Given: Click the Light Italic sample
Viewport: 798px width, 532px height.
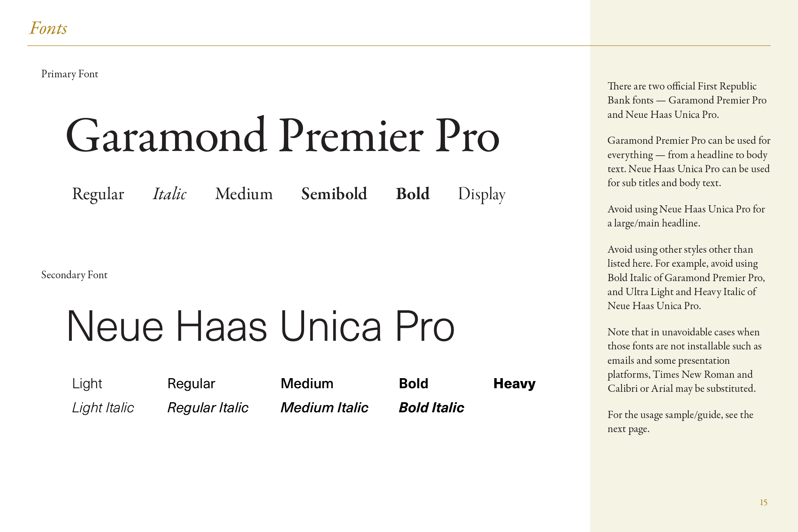Looking at the screenshot, I should 103,408.
